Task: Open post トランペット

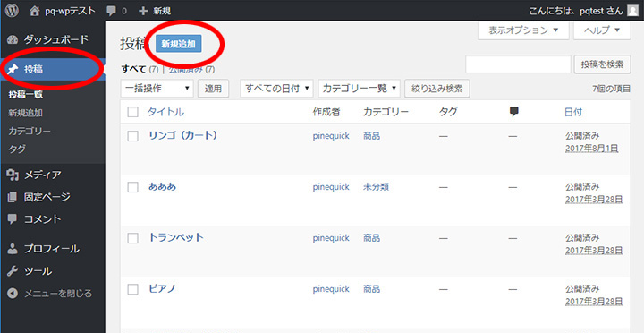Action: (176, 237)
